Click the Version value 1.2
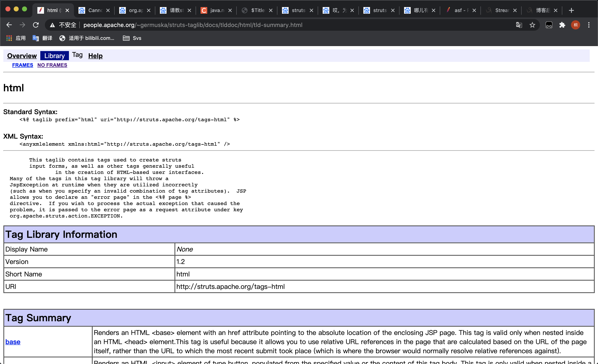This screenshot has width=598, height=364. point(181,262)
